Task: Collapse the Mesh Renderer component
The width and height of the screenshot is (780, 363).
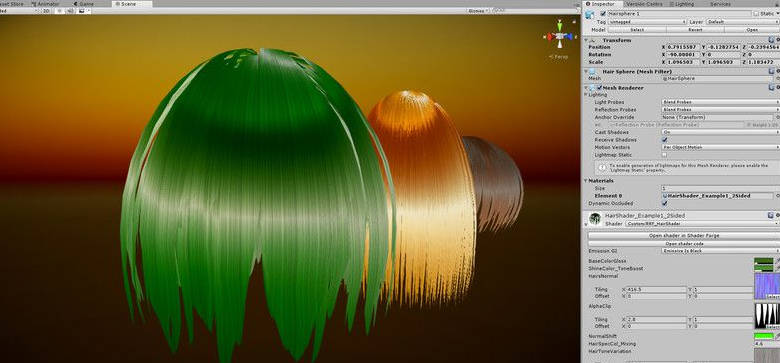Action: tap(586, 88)
